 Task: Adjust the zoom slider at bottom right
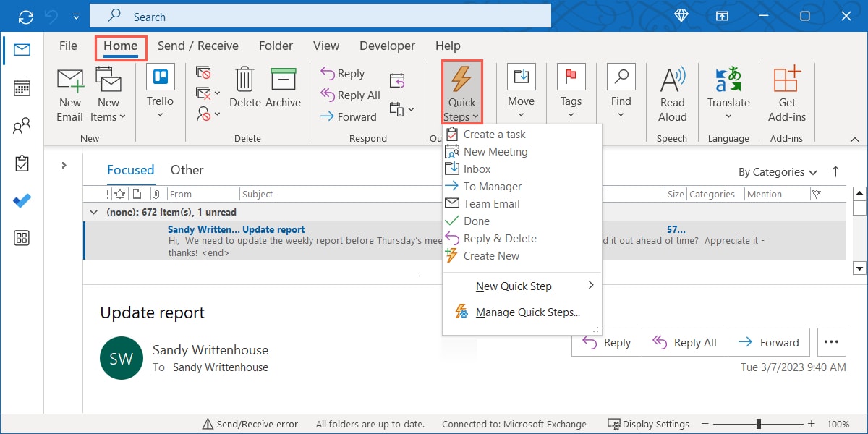coord(757,424)
